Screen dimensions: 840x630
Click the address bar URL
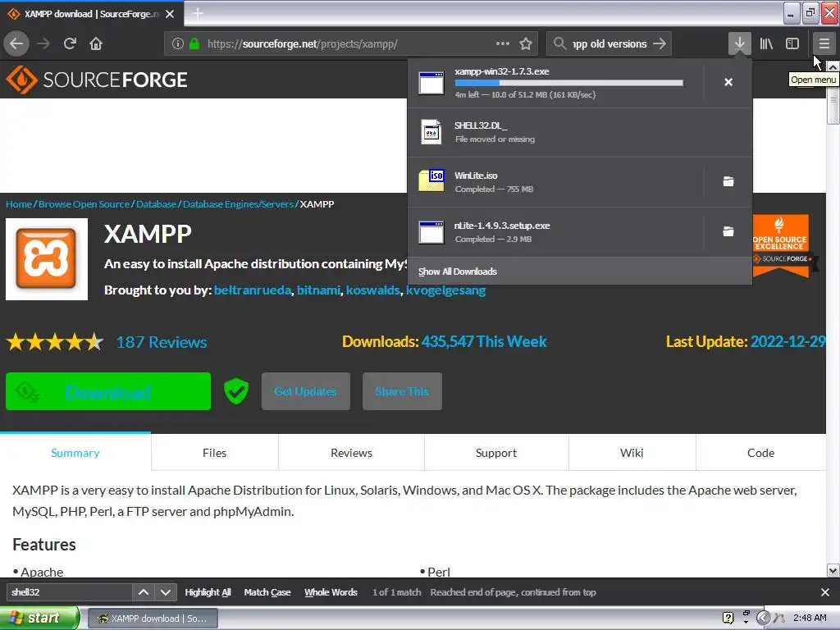[x=302, y=43]
